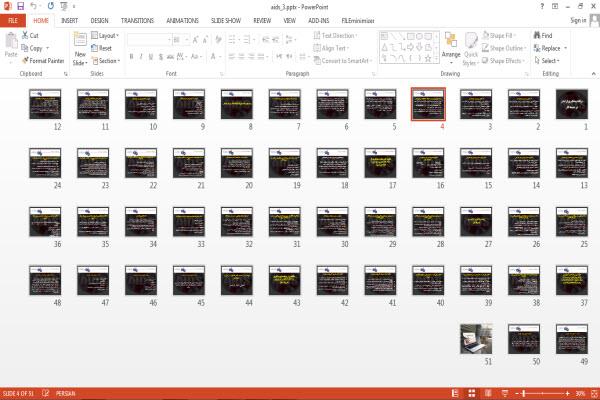Screen dimensions: 600x400
Task: Open Replace dropdown arrow
Action: (566, 48)
